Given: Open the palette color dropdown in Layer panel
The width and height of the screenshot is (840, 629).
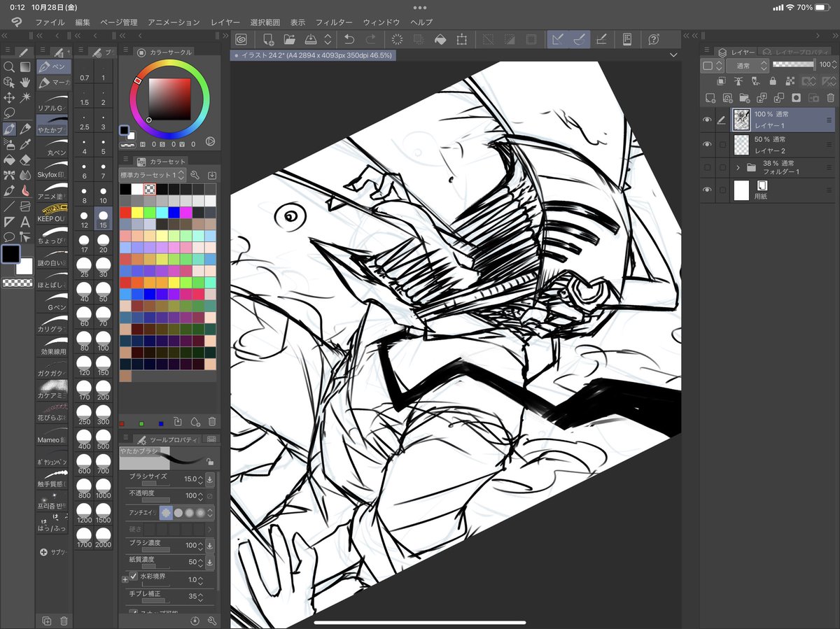Looking at the screenshot, I should click(x=711, y=65).
